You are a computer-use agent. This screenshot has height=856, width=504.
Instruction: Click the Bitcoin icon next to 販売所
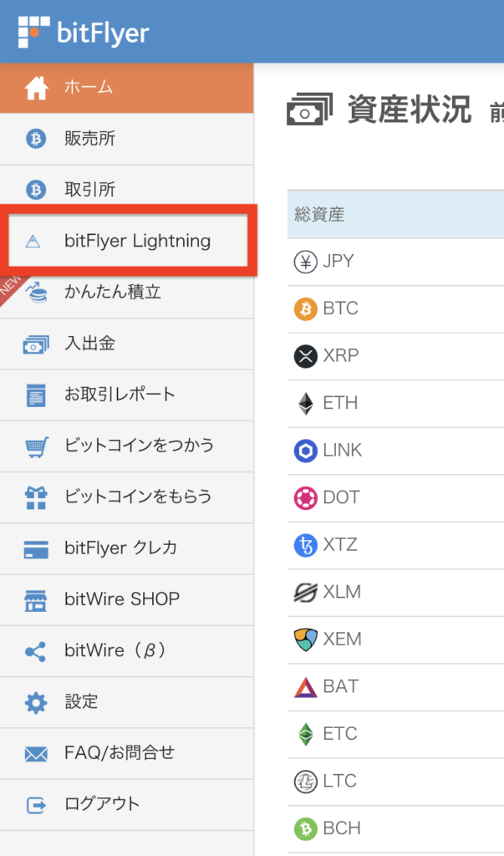(35, 139)
